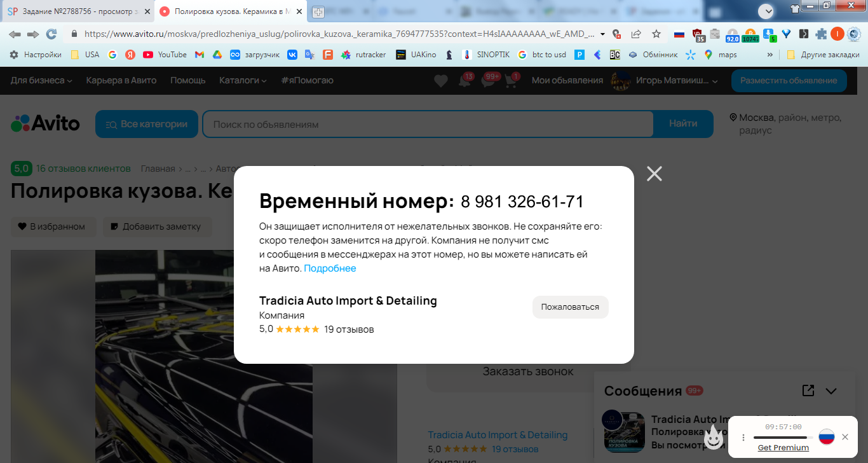Open the Другие закладки folder
868x463 pixels.
[x=823, y=55]
